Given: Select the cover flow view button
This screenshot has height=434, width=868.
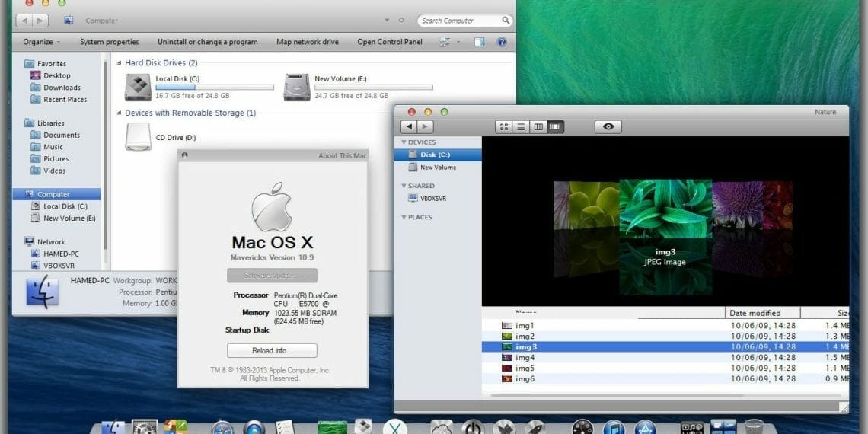Looking at the screenshot, I should pyautogui.click(x=555, y=127).
